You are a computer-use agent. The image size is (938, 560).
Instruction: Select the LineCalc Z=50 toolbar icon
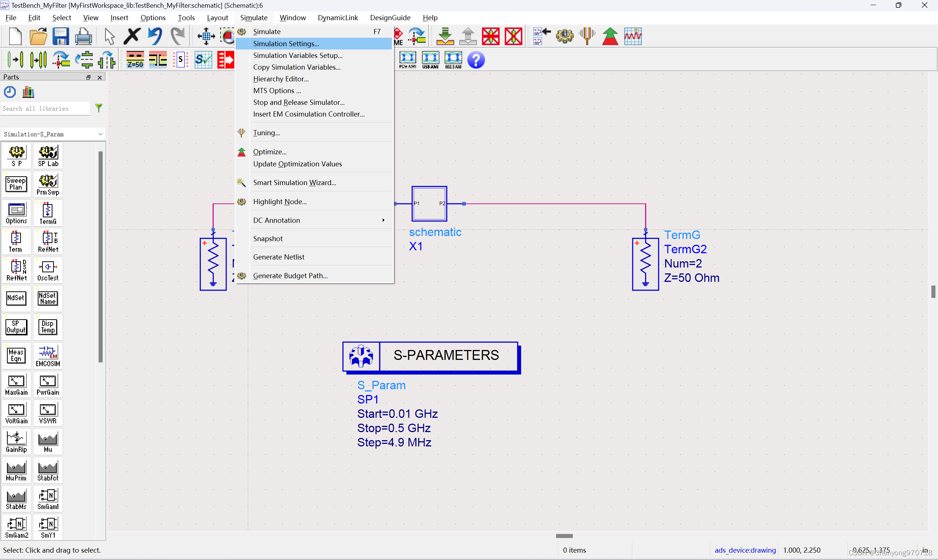pyautogui.click(x=135, y=60)
